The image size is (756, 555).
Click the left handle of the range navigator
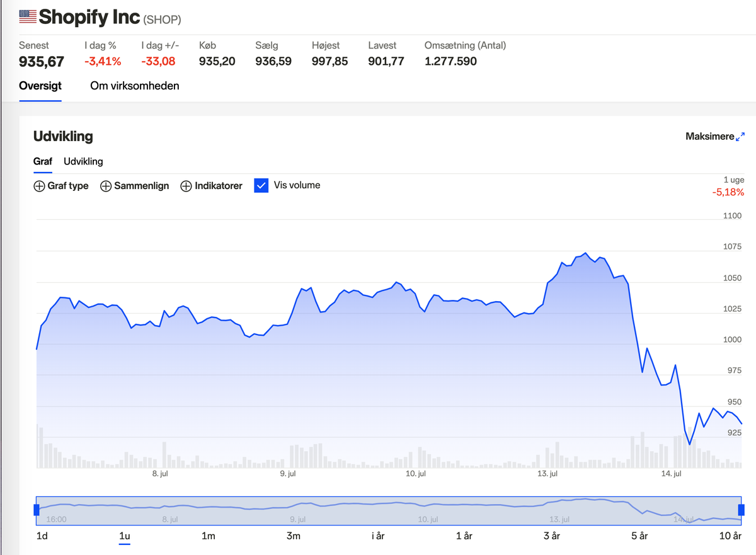37,510
